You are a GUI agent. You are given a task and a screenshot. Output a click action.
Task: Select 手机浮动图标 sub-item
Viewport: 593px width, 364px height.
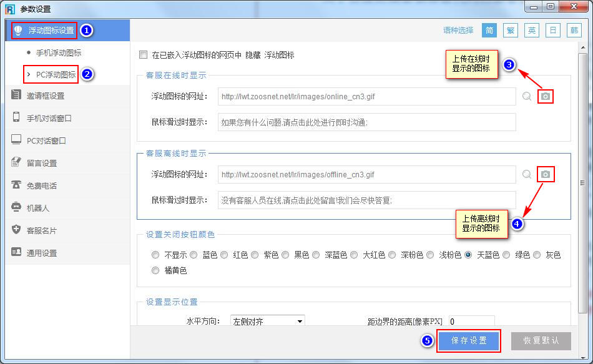click(59, 52)
